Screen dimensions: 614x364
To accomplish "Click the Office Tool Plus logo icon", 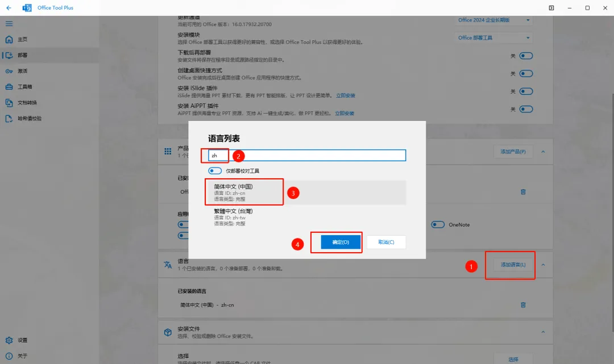I will click(27, 8).
